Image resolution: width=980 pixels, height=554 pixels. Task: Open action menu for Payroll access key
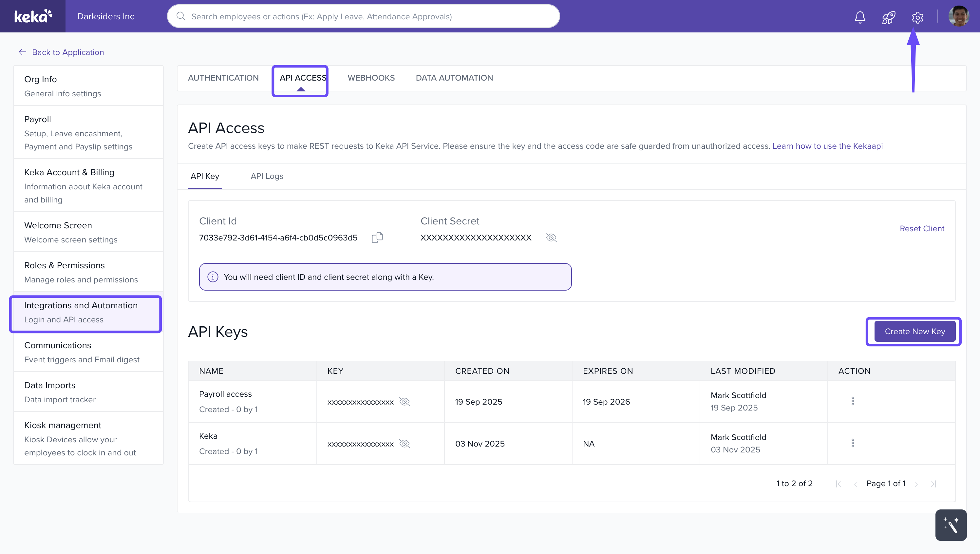click(x=853, y=401)
